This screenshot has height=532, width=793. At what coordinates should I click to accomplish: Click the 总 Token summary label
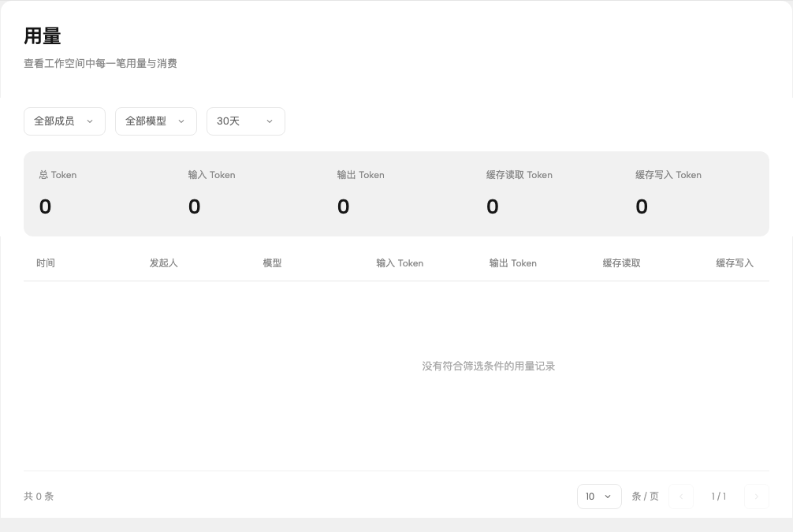(58, 175)
